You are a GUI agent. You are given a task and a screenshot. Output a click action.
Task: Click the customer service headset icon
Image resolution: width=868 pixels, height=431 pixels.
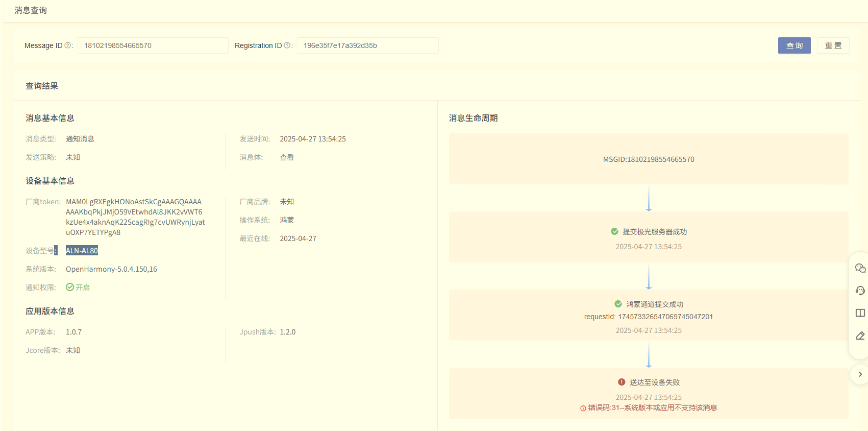[860, 291]
